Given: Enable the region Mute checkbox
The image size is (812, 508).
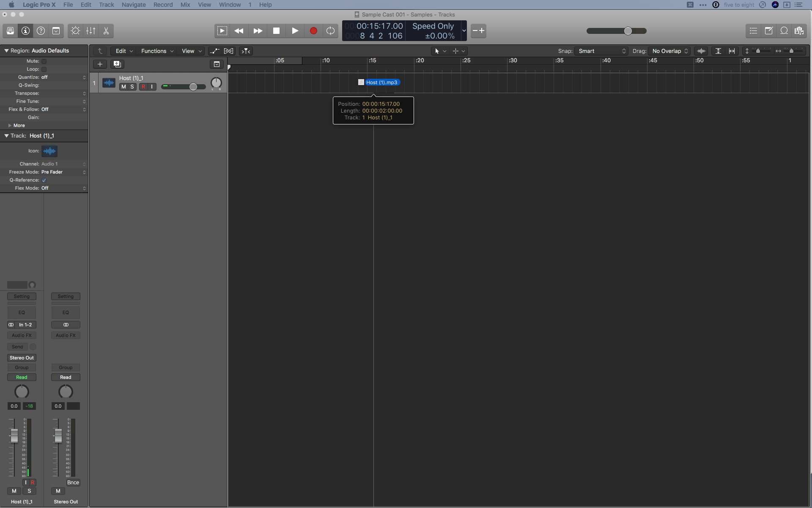Looking at the screenshot, I should pyautogui.click(x=44, y=61).
